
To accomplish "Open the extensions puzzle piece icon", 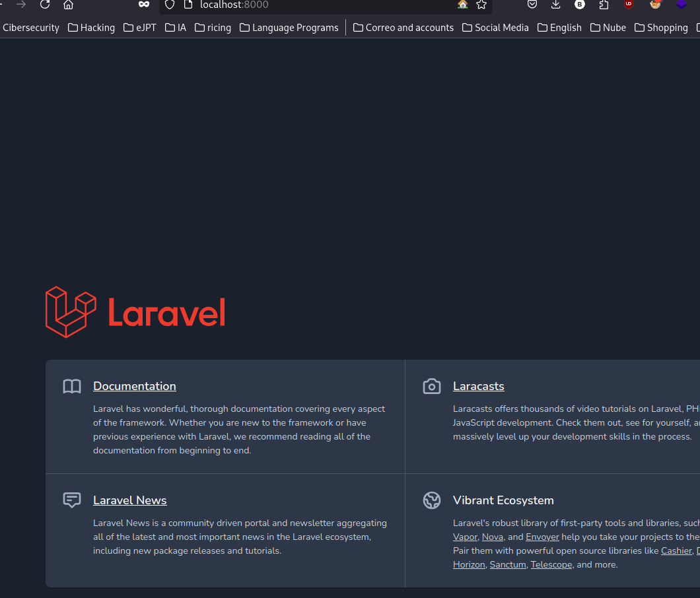I will (604, 5).
